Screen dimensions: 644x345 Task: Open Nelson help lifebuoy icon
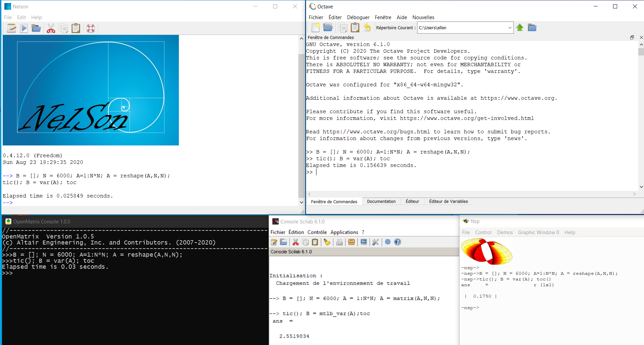(x=91, y=28)
